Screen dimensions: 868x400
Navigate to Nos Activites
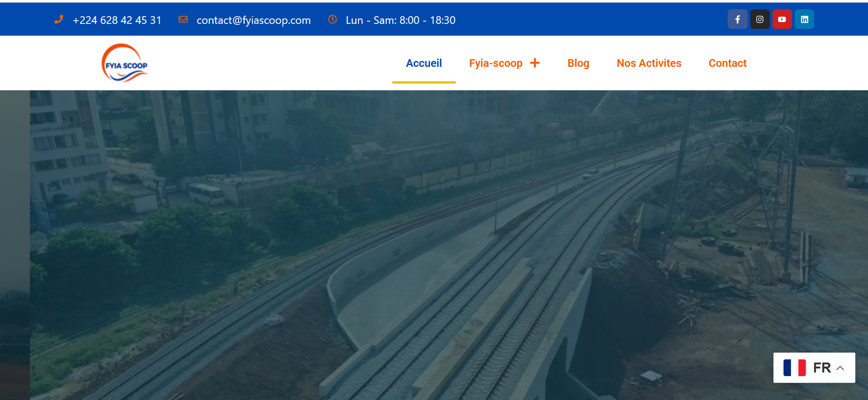coord(649,63)
